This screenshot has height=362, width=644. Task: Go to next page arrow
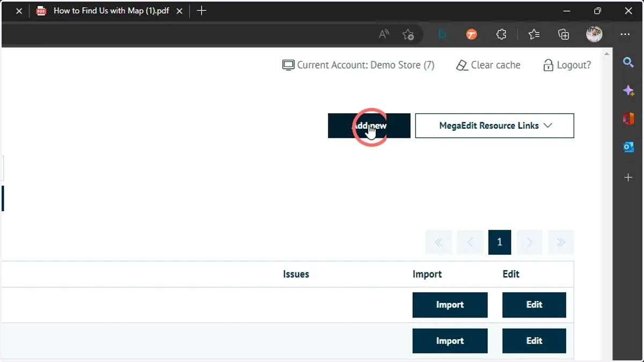coord(529,242)
